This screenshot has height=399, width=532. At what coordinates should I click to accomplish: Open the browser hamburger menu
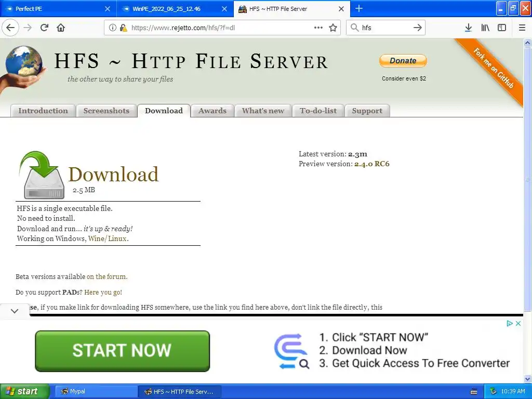[522, 28]
